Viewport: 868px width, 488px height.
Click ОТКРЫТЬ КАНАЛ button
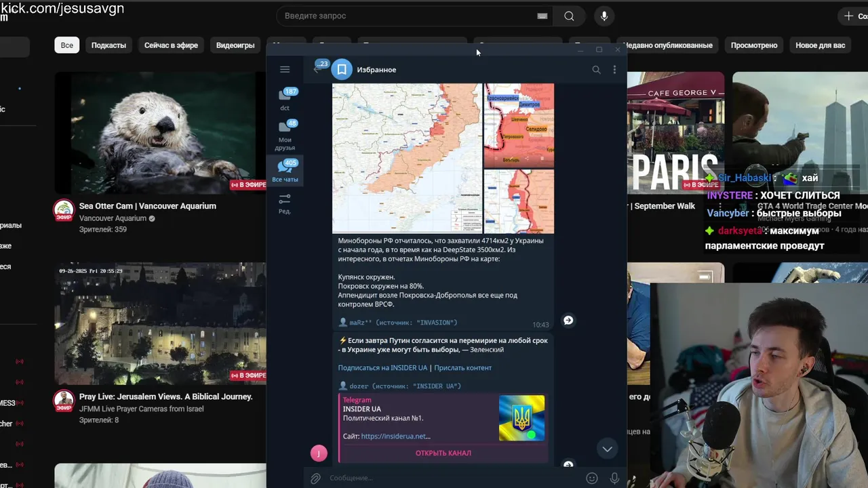click(443, 453)
